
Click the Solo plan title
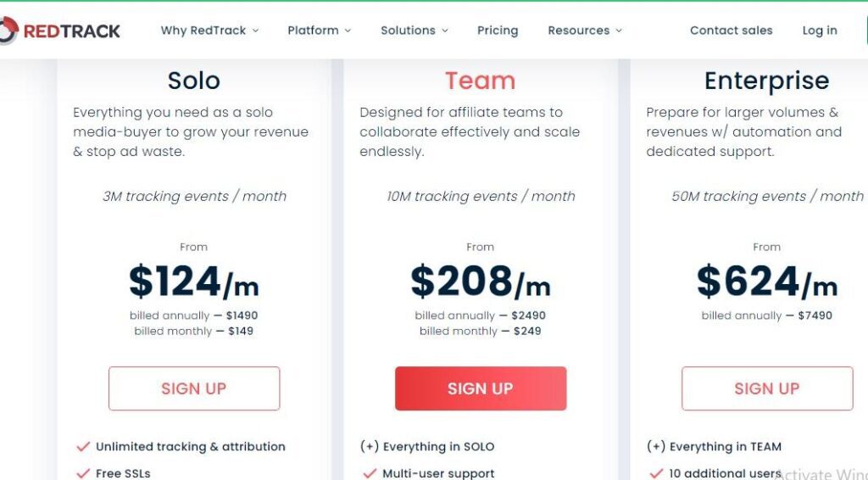click(x=194, y=81)
